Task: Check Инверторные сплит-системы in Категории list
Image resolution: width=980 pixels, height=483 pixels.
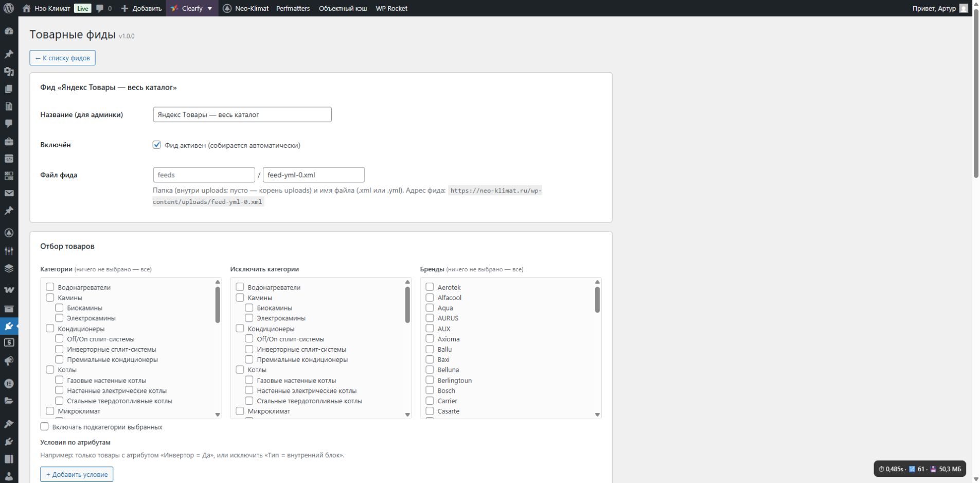Action: point(59,349)
